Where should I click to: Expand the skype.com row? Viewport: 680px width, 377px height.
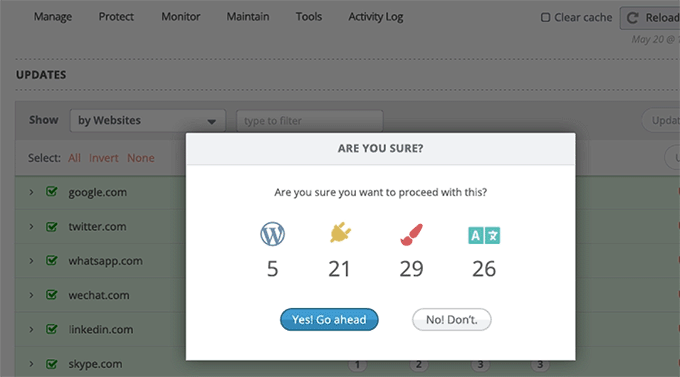(31, 364)
